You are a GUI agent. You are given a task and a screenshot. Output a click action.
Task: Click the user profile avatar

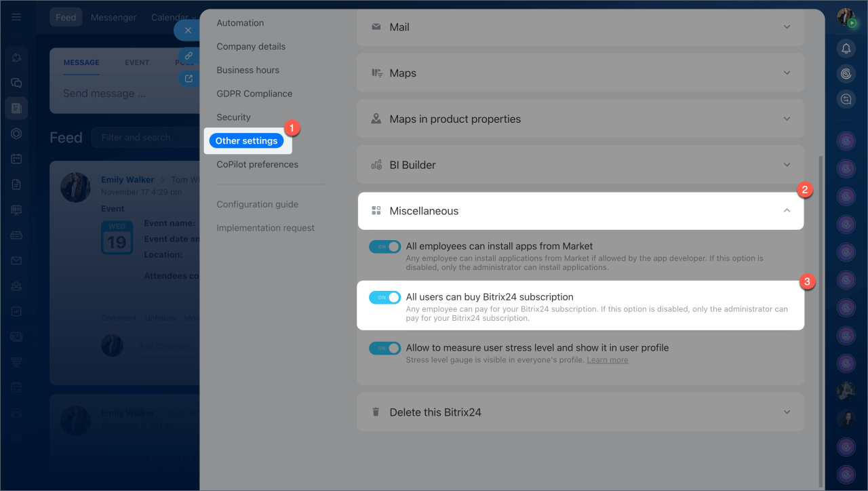coord(846,18)
